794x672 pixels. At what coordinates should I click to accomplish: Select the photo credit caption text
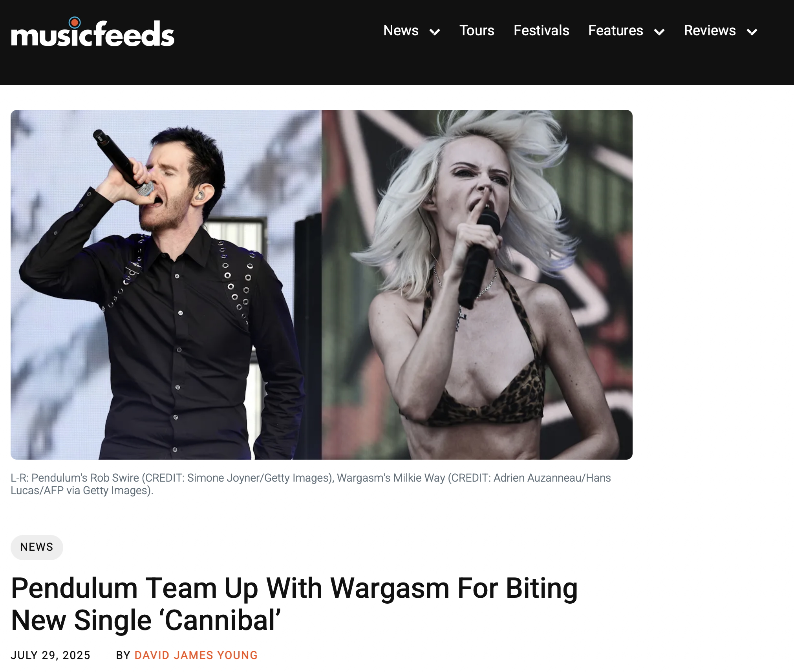tap(311, 484)
